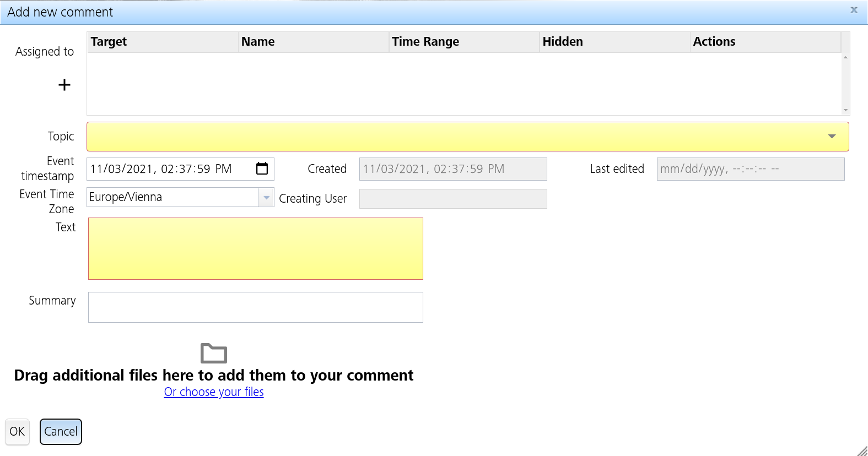Focus the yellow Text area

(x=256, y=248)
